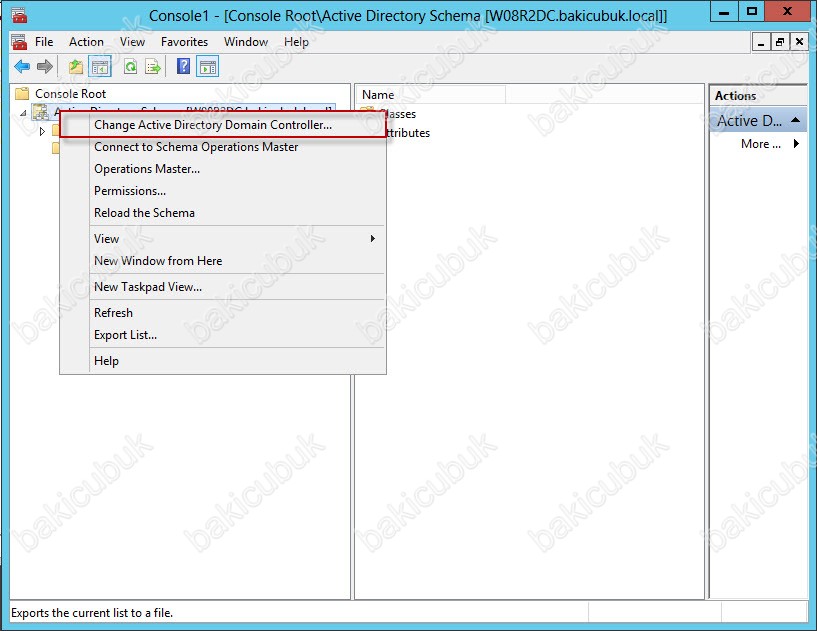
Task: Select Operations Master... from context menu
Action: click(223, 169)
